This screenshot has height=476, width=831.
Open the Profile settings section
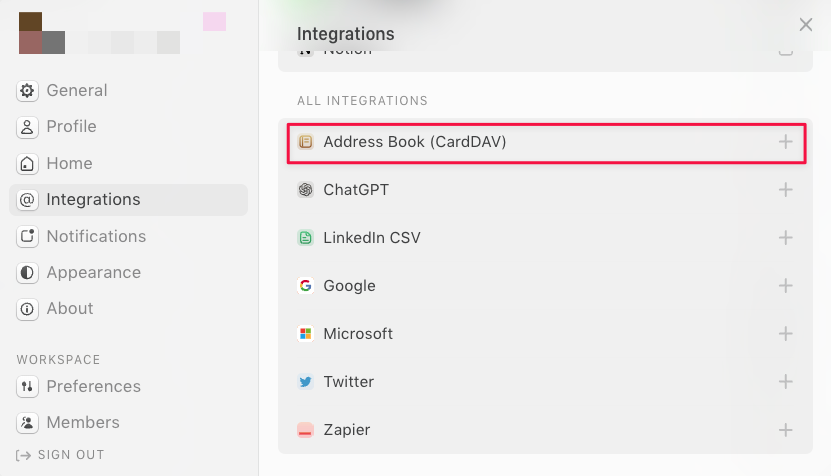coord(71,127)
